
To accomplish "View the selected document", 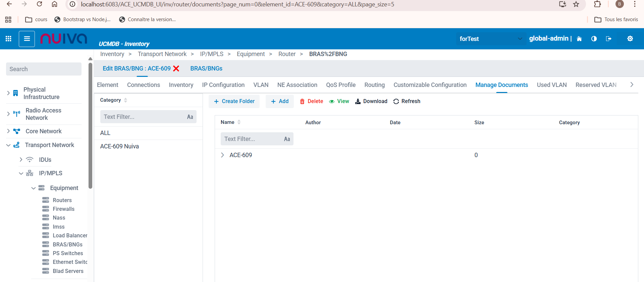I will click(339, 101).
